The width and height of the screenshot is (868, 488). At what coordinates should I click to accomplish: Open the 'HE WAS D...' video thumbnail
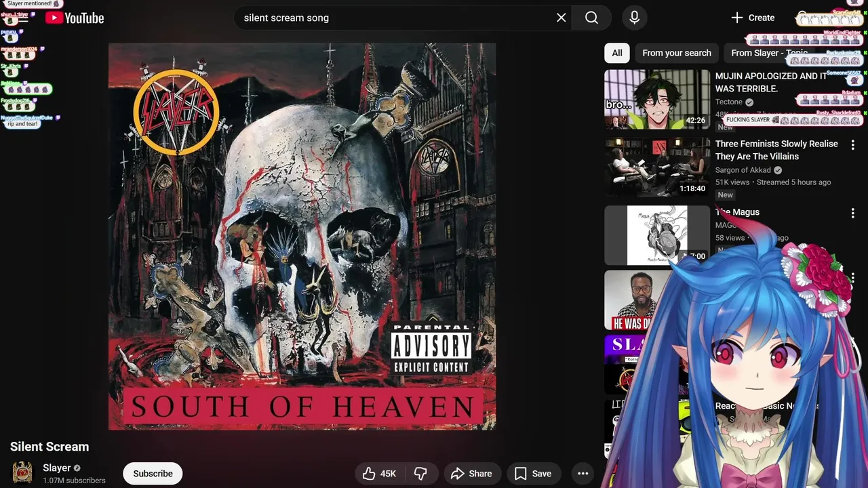click(637, 300)
